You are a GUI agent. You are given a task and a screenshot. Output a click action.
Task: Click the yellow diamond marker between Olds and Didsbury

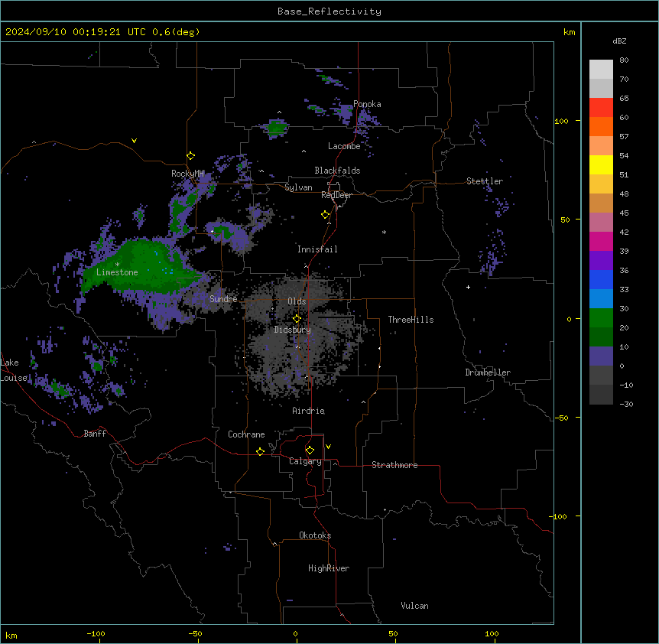pos(297,319)
